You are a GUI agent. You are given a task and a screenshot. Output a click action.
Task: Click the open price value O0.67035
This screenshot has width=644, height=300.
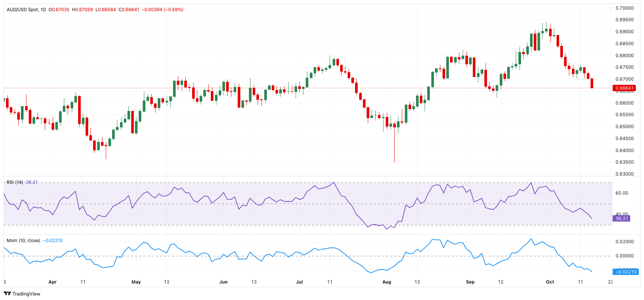tap(59, 10)
